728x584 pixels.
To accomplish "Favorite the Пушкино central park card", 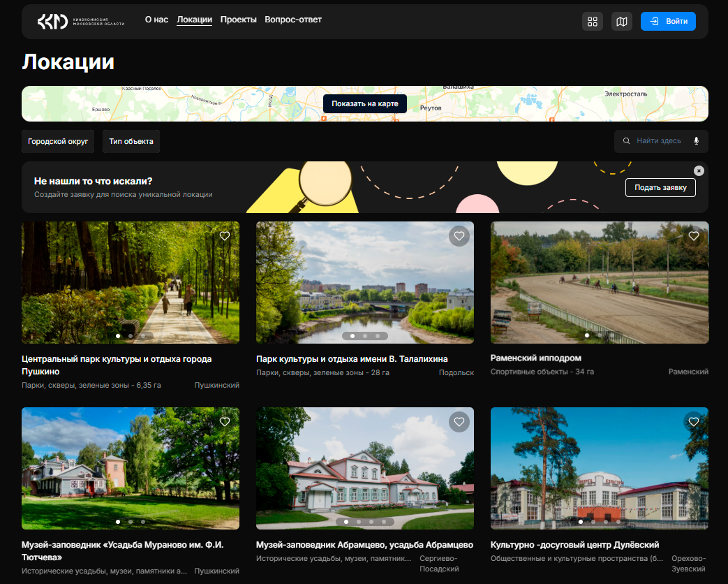I will (225, 236).
